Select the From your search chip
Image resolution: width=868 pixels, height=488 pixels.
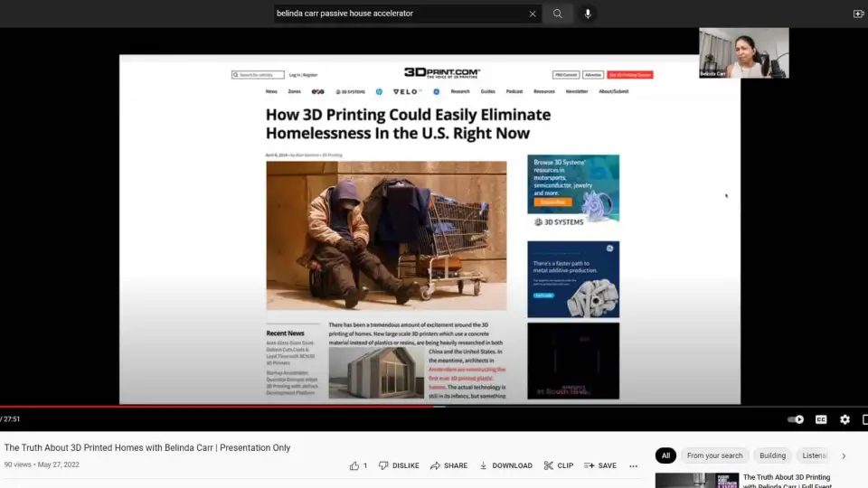(x=714, y=455)
